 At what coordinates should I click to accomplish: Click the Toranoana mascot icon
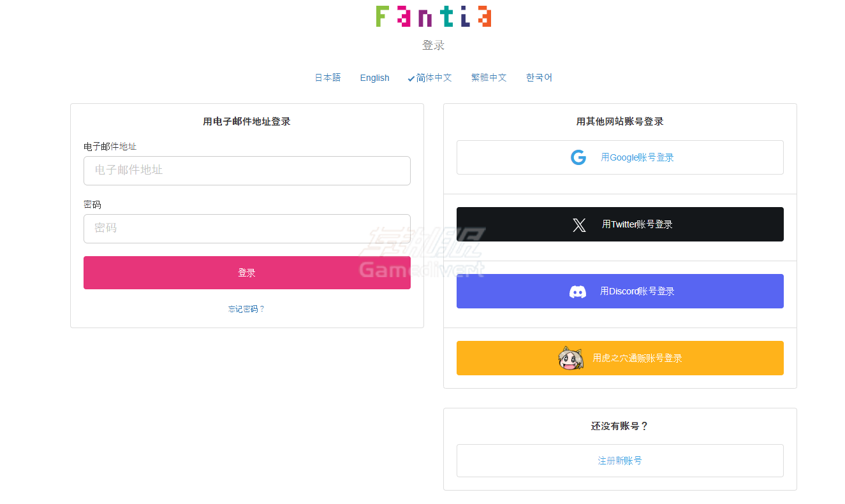571,358
